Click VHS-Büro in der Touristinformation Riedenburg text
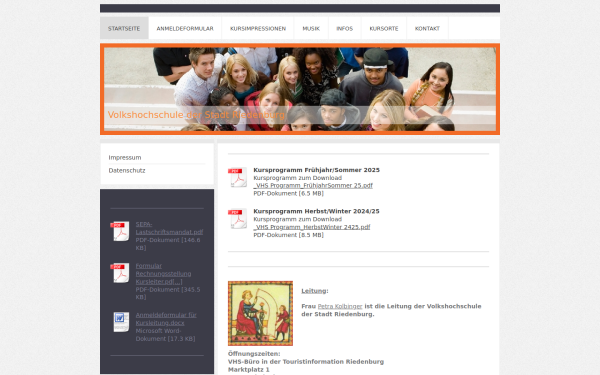This screenshot has width=600, height=375. 306,362
